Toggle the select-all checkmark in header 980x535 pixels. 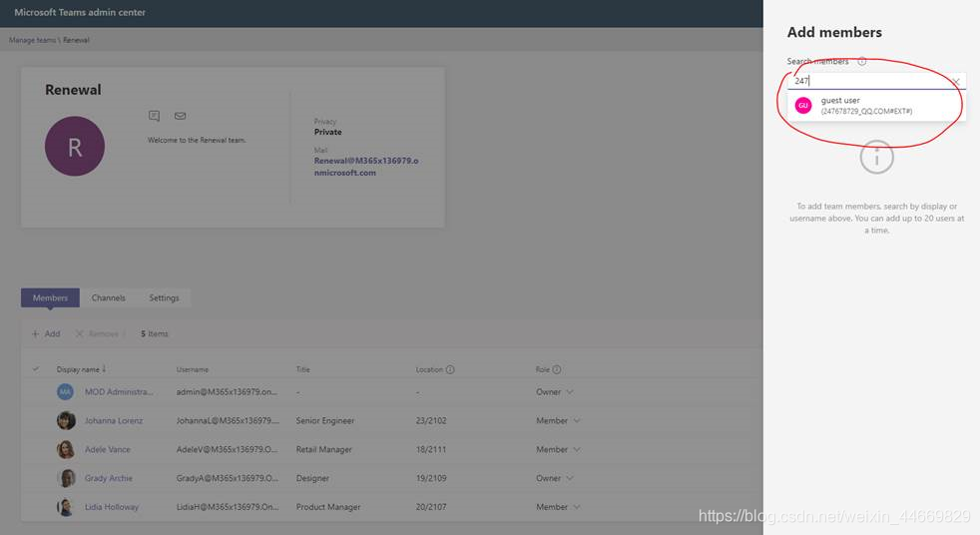tap(36, 369)
